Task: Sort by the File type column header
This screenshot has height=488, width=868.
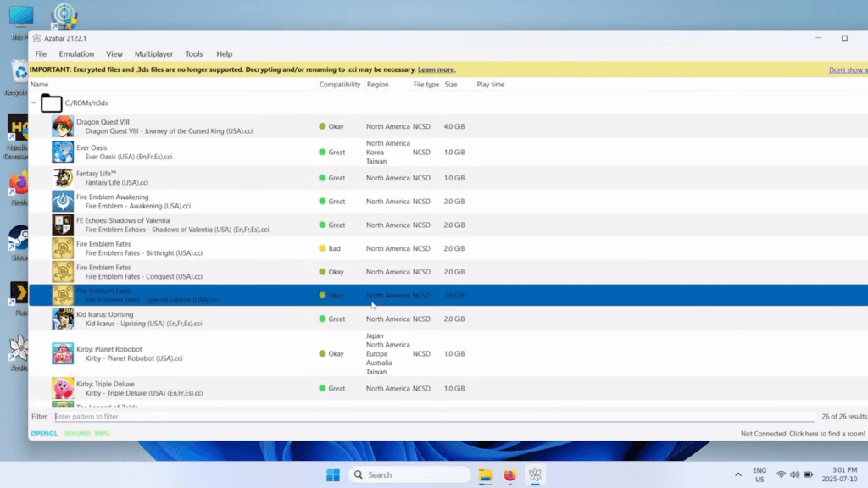Action: click(x=426, y=85)
